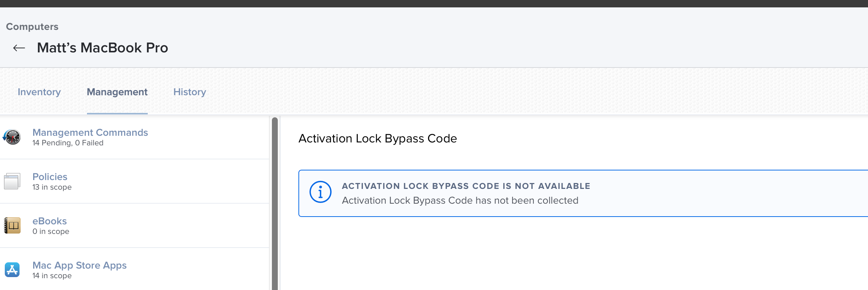Open the eBooks link

49,221
